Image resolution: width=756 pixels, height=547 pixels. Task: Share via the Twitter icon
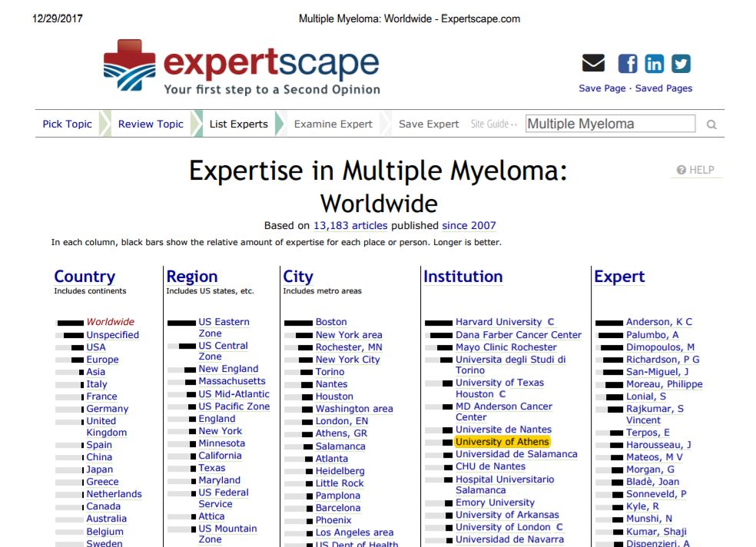click(x=681, y=63)
